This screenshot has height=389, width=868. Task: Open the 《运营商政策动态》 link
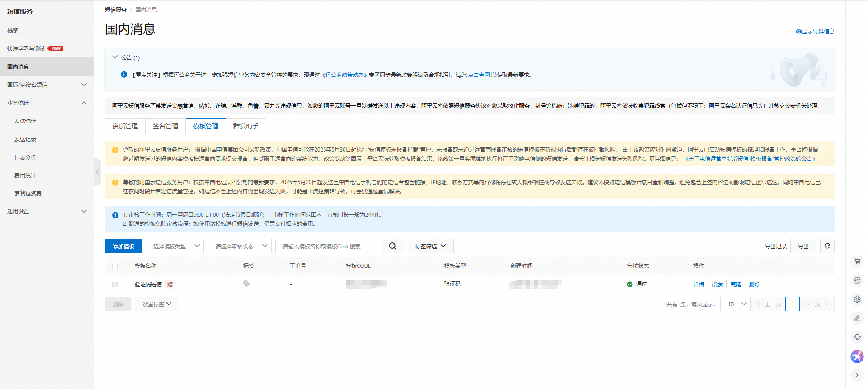click(344, 75)
